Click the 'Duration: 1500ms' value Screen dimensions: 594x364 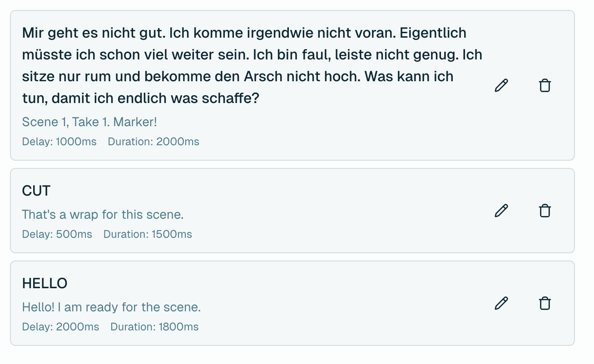coord(148,234)
